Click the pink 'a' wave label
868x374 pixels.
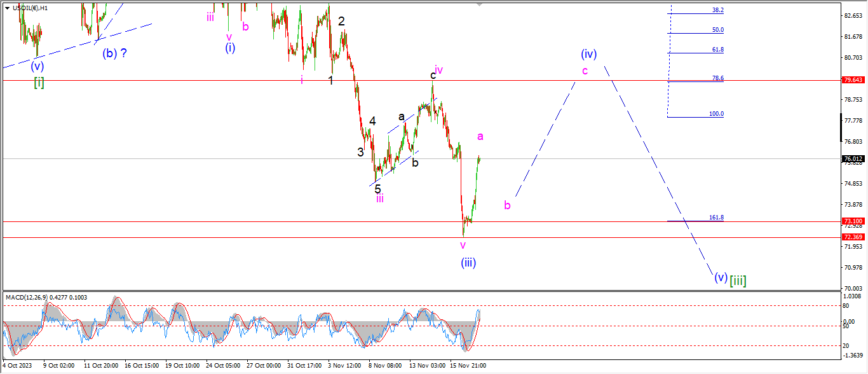480,136
